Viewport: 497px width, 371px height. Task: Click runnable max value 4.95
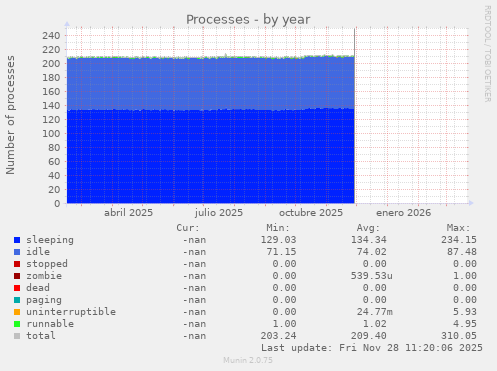[x=465, y=324]
